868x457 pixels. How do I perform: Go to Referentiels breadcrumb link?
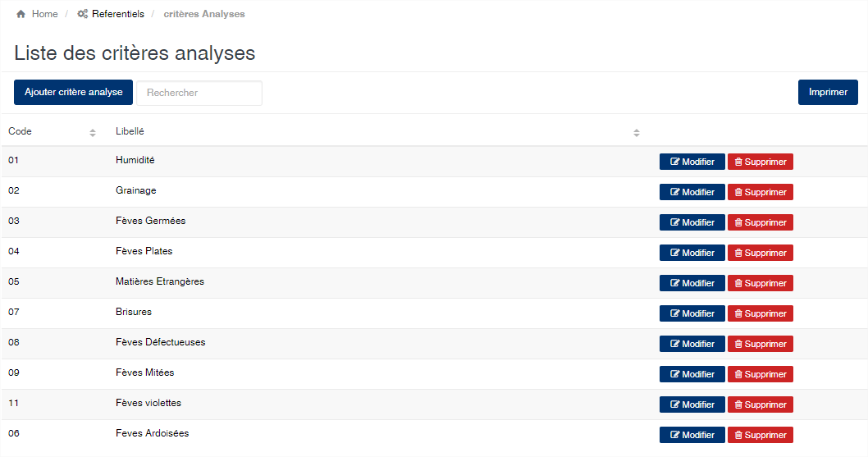[x=118, y=14]
